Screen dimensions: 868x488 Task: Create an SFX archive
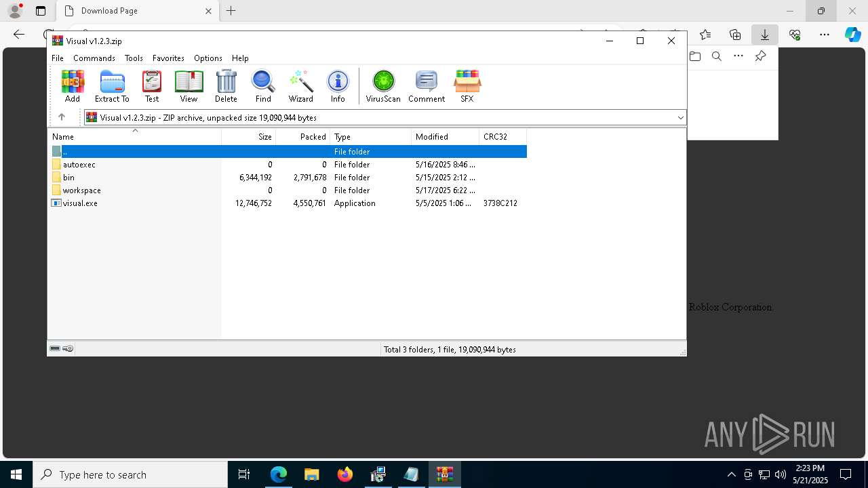[x=467, y=86]
